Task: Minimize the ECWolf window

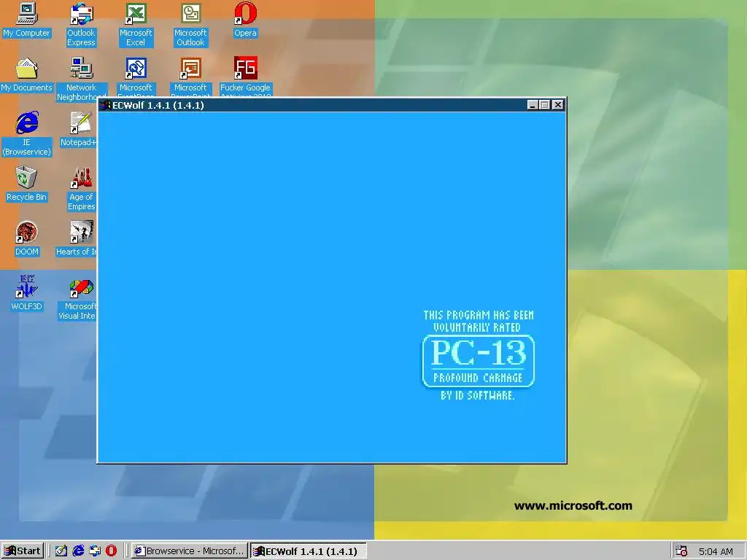Action: [533, 105]
